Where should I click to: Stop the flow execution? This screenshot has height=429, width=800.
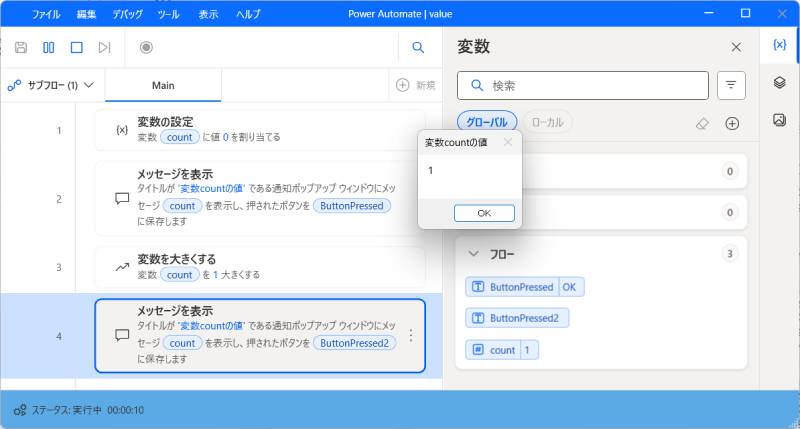point(77,47)
